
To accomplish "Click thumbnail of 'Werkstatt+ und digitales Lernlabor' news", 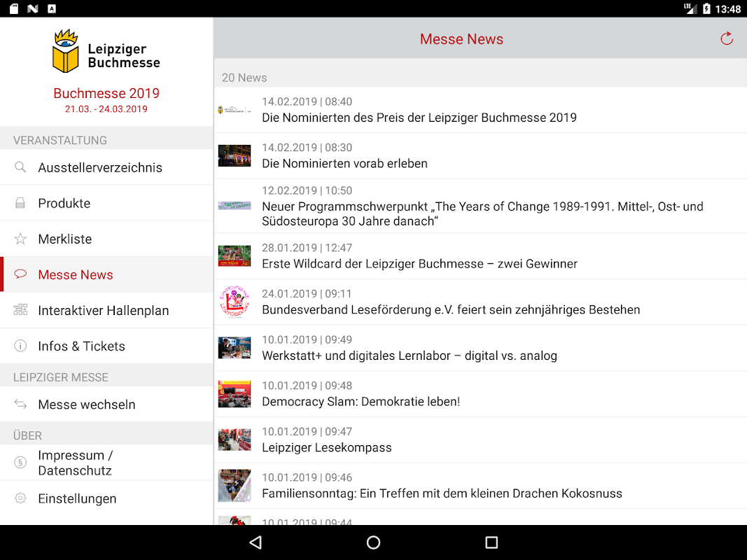I will (x=234, y=348).
